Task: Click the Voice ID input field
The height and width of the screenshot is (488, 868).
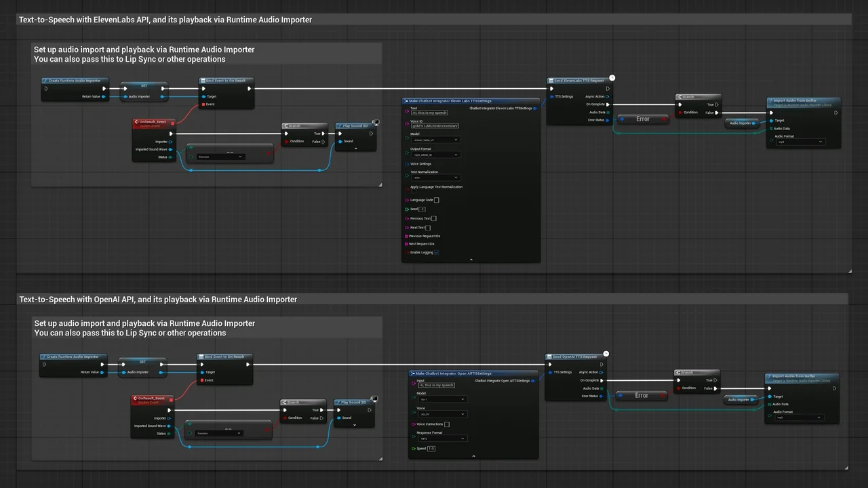Action: [435, 126]
